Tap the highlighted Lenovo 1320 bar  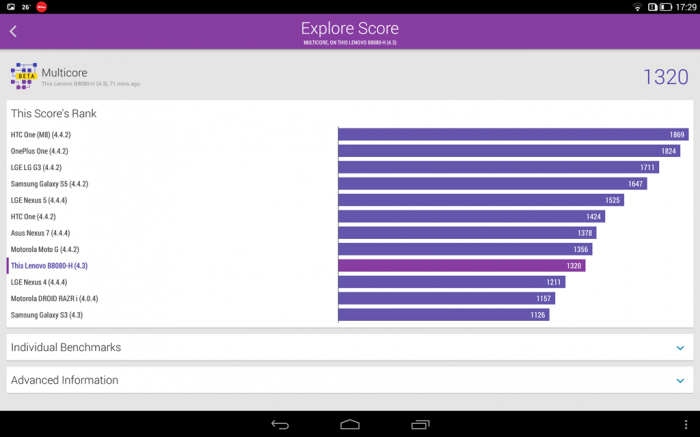point(461,266)
